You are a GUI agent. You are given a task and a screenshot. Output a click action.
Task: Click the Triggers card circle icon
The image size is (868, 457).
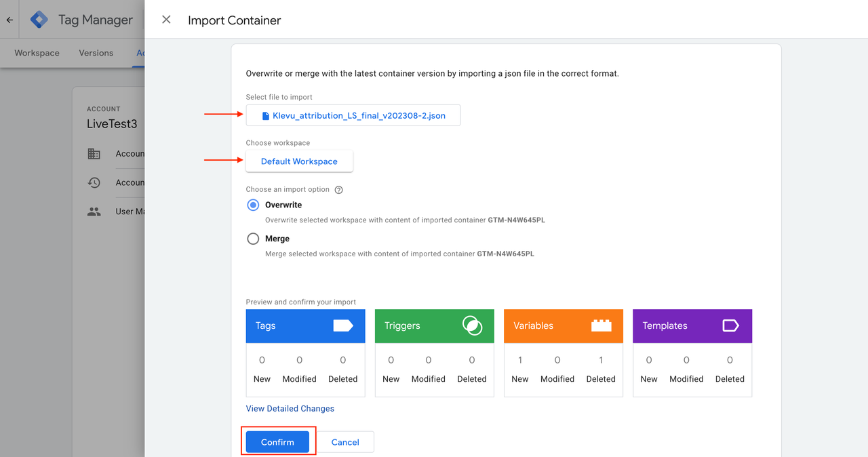coord(472,325)
